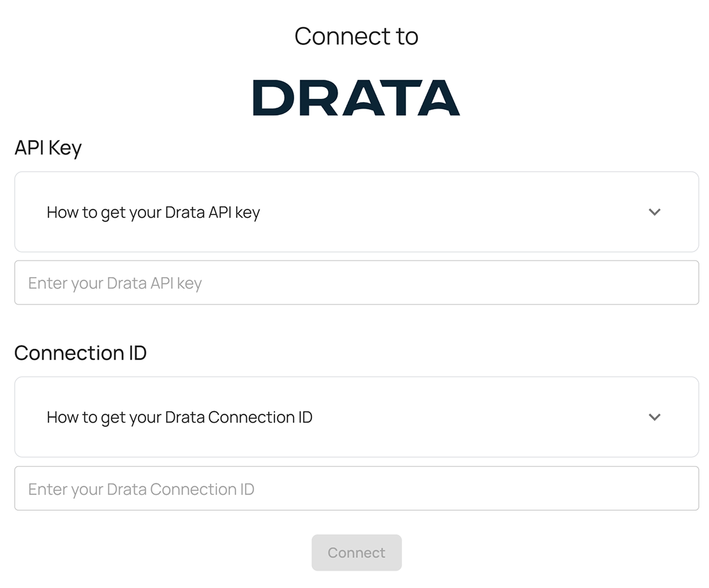Image resolution: width=709 pixels, height=588 pixels.
Task: Focus the Drata Connection ID input field
Action: (356, 489)
